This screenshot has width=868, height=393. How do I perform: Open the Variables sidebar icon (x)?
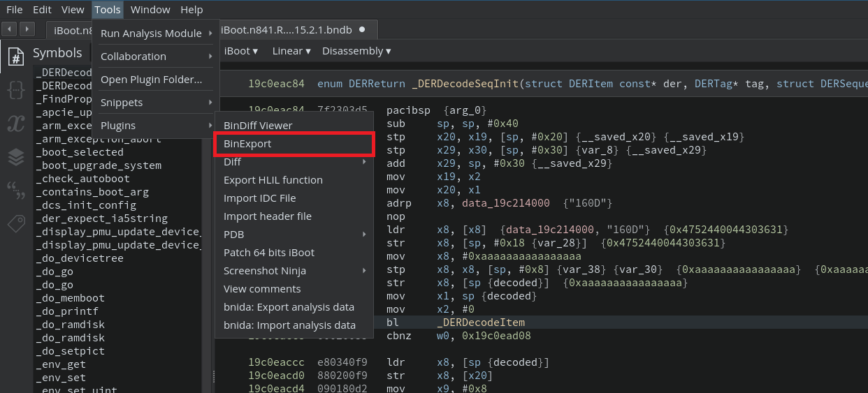click(15, 124)
